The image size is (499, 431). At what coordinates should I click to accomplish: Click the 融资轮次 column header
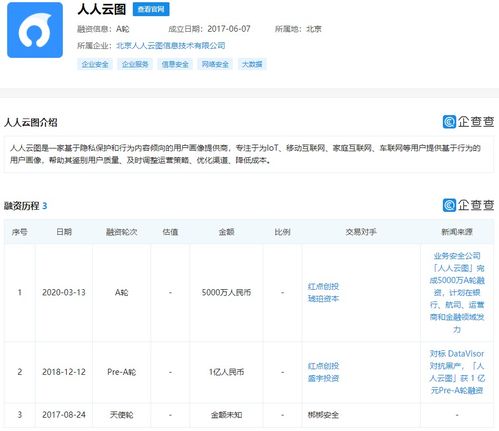click(122, 232)
